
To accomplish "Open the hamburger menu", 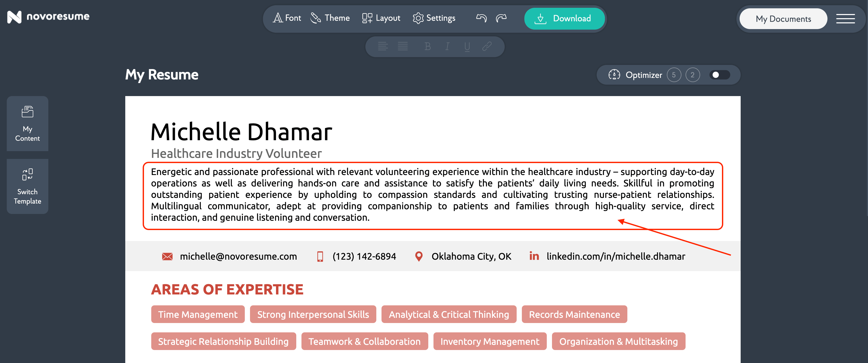I will pyautogui.click(x=845, y=19).
